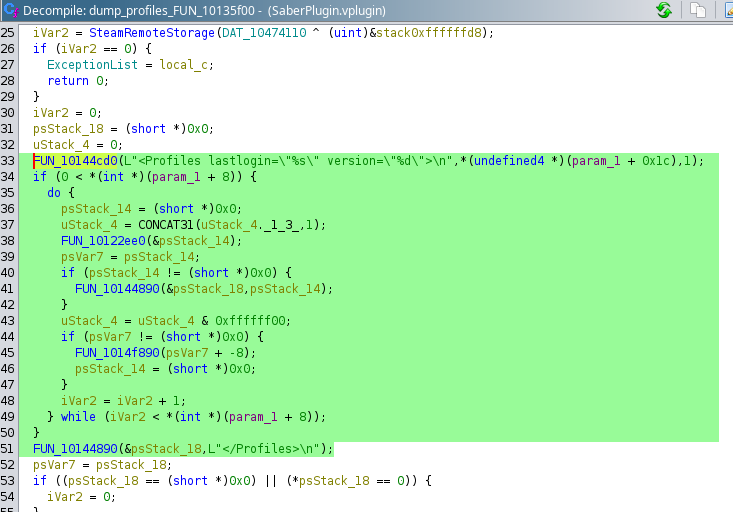This screenshot has width=733, height=512.
Task: Click the copy pages icon in title bar
Action: click(x=697, y=10)
